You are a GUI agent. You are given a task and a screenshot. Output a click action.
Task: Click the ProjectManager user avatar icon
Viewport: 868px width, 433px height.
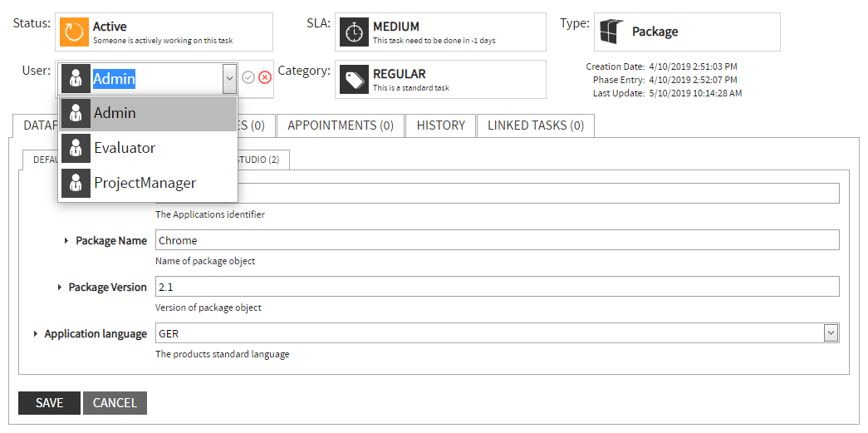(x=76, y=183)
